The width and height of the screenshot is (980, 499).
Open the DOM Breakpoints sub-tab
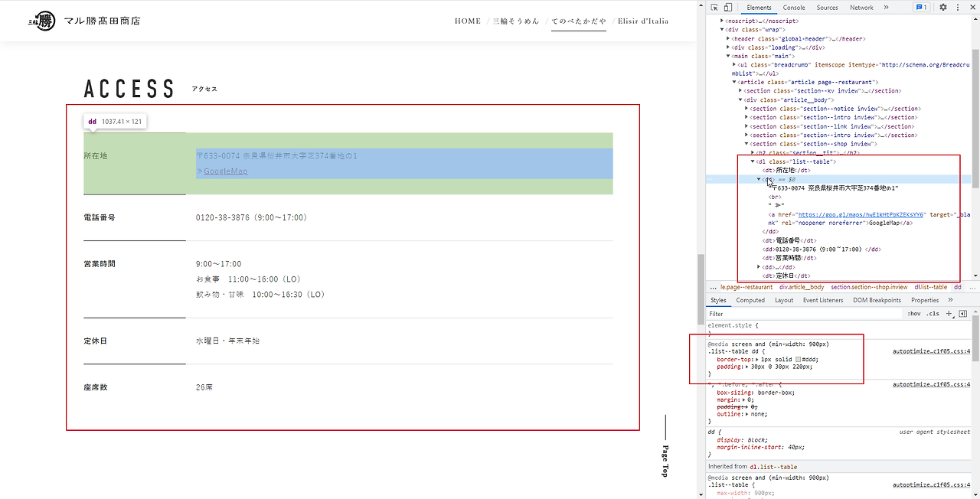click(877, 300)
